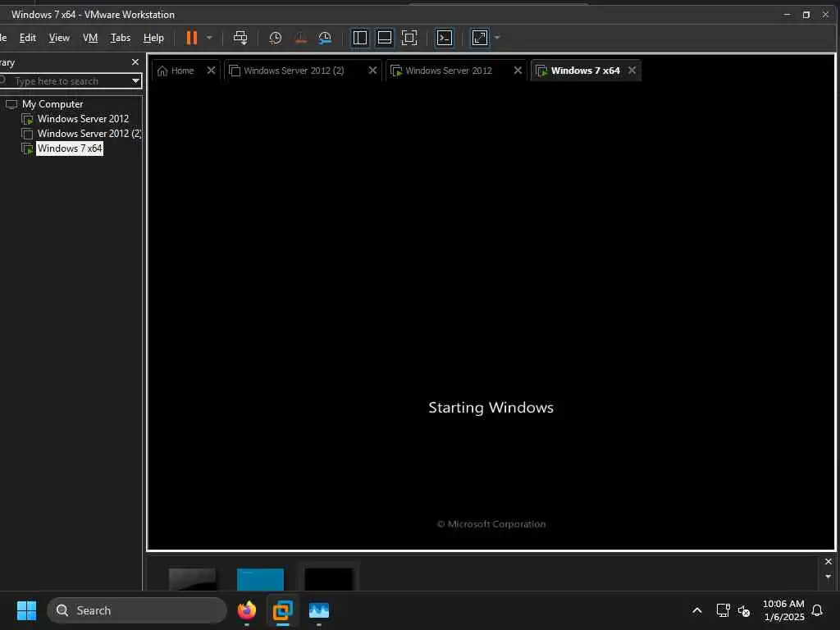
Task: Select Windows Server 2012 (2) in the library
Action: coord(89,134)
